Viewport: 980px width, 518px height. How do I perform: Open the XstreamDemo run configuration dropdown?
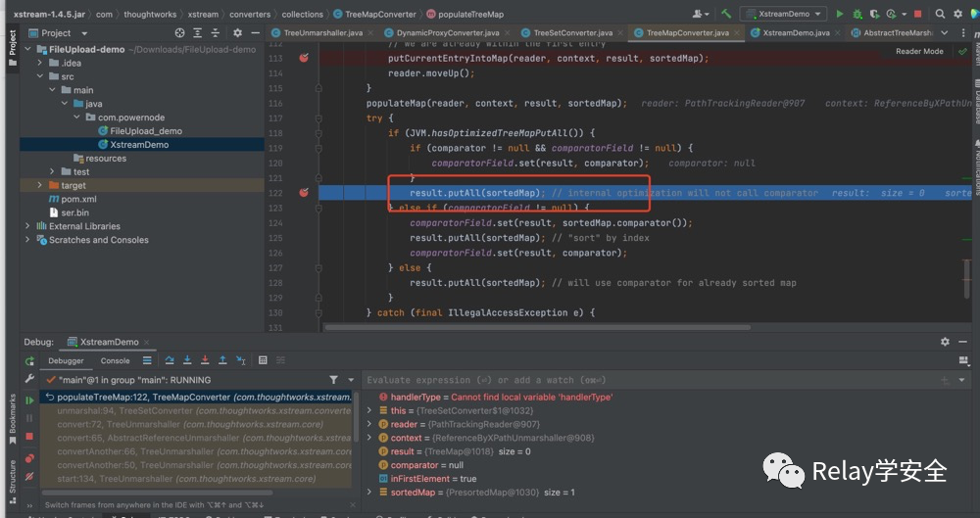click(783, 14)
